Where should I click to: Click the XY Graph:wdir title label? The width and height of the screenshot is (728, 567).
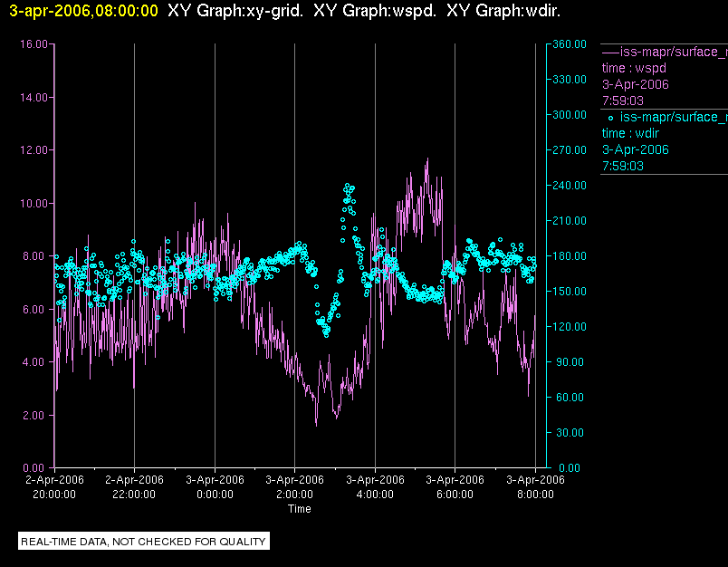pos(503,11)
